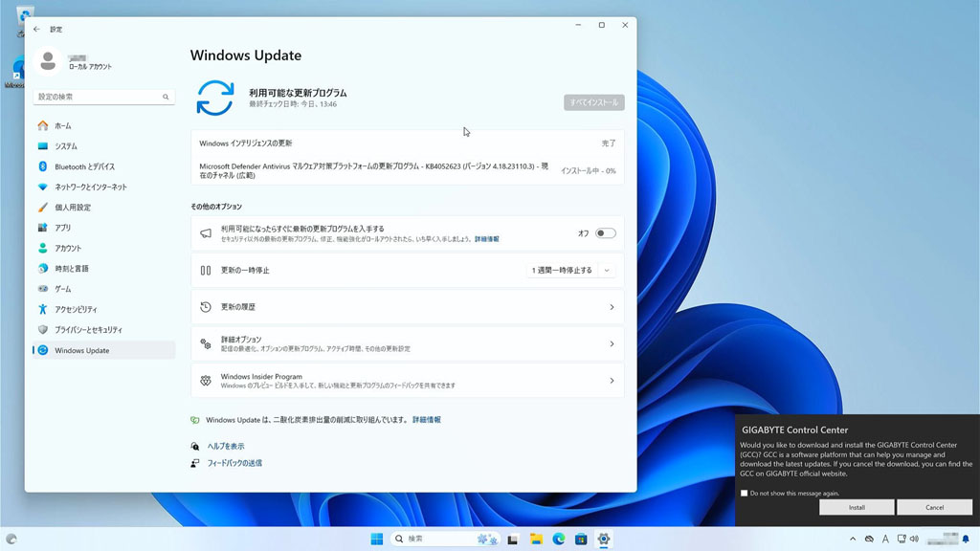
Task: Click the back arrow in Settings title bar
Action: coord(36,29)
